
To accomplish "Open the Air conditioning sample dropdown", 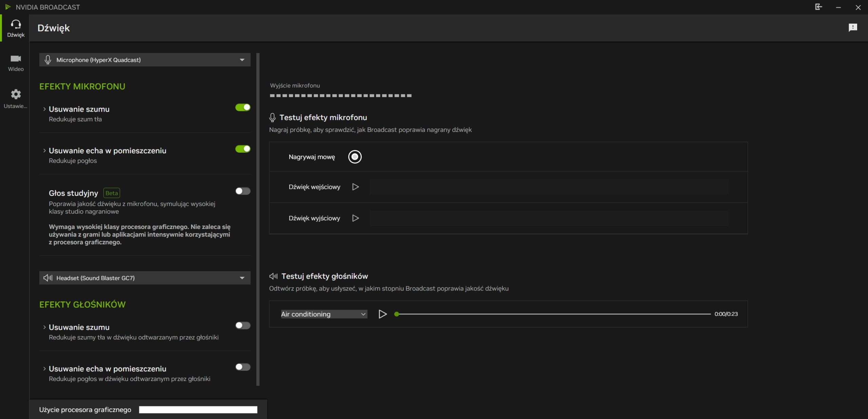I will tap(323, 314).
